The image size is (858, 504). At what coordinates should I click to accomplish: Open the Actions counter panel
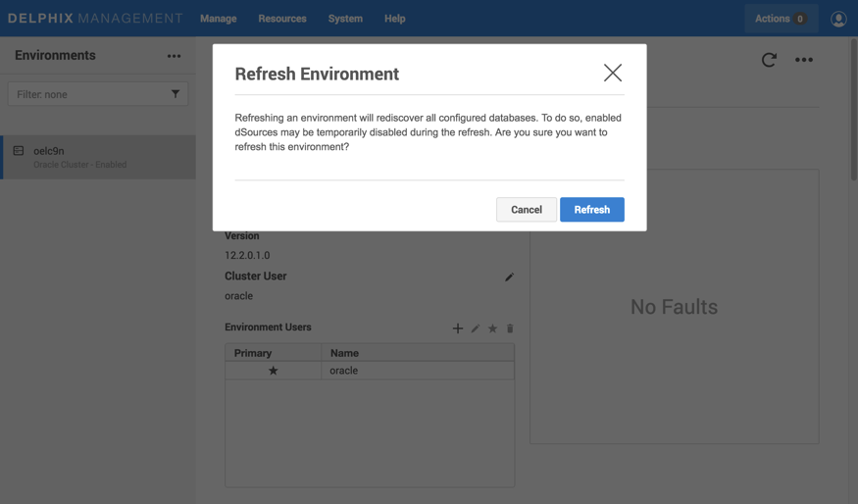(781, 19)
